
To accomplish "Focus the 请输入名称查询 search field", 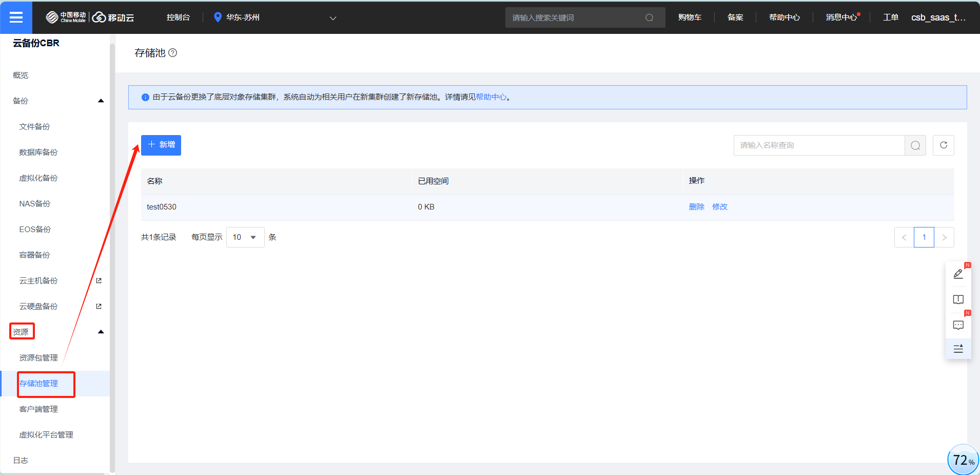I will pos(819,145).
